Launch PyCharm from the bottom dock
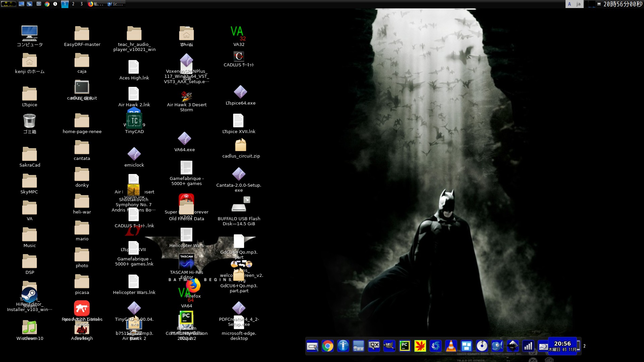 click(x=405, y=346)
